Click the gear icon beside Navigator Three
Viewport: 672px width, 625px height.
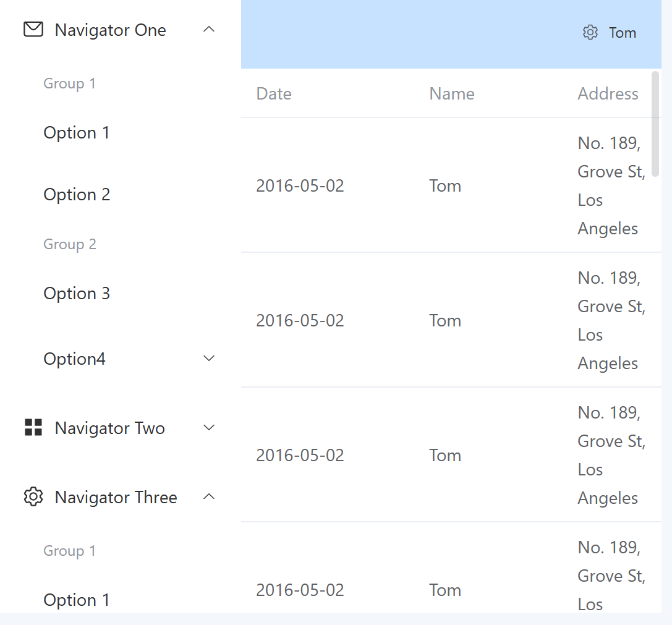coord(33,496)
